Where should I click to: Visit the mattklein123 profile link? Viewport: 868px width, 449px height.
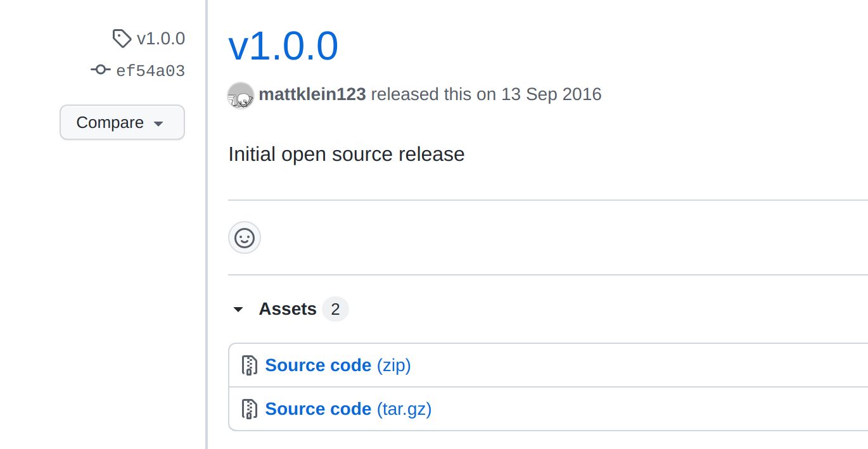(x=312, y=94)
